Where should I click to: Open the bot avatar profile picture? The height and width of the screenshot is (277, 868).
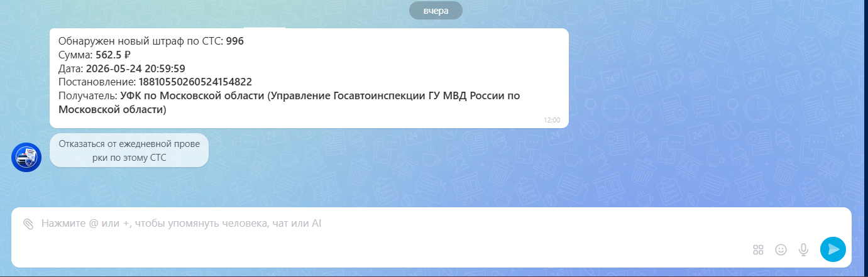(26, 156)
